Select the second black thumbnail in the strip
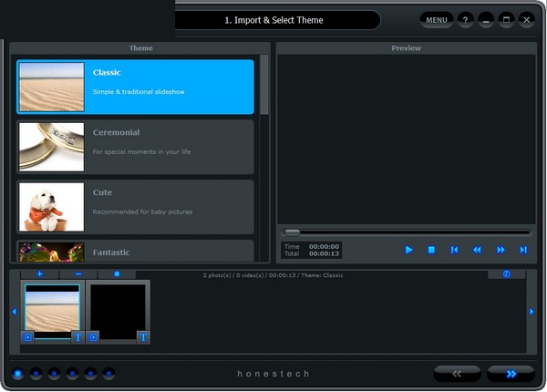 (118, 310)
